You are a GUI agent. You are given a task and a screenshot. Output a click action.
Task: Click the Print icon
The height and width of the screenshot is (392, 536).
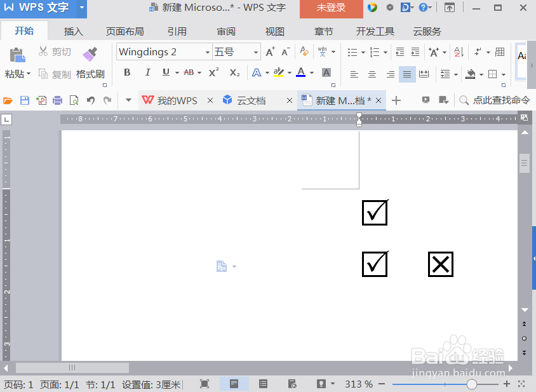[x=57, y=100]
